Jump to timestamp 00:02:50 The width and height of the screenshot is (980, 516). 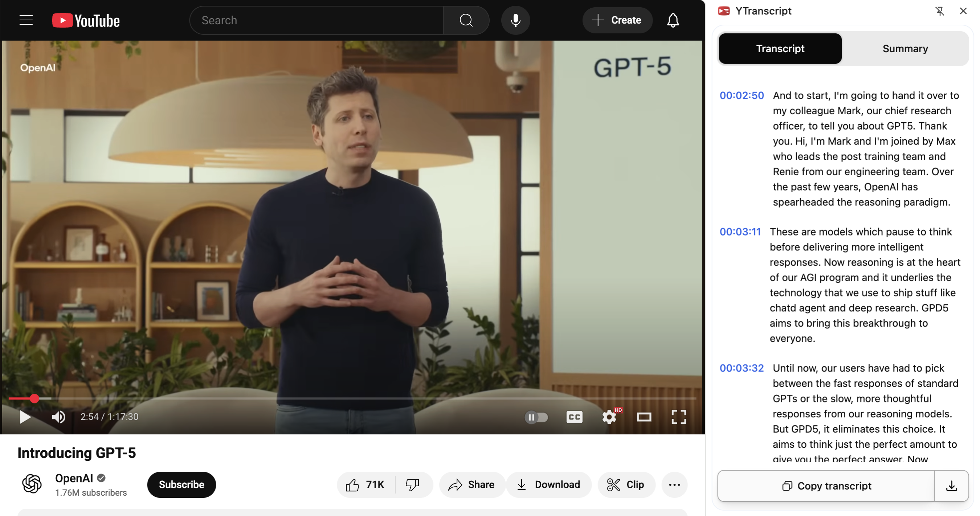[x=742, y=95]
